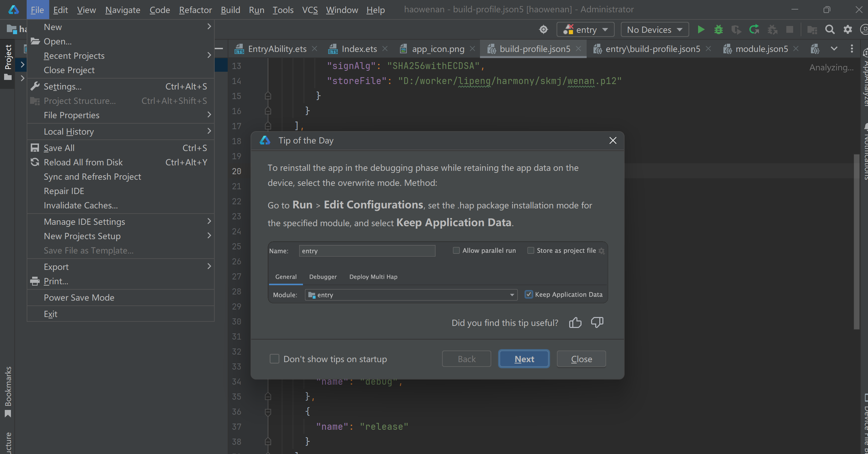
Task: Toggle Store as project file checkbox
Action: pos(531,250)
